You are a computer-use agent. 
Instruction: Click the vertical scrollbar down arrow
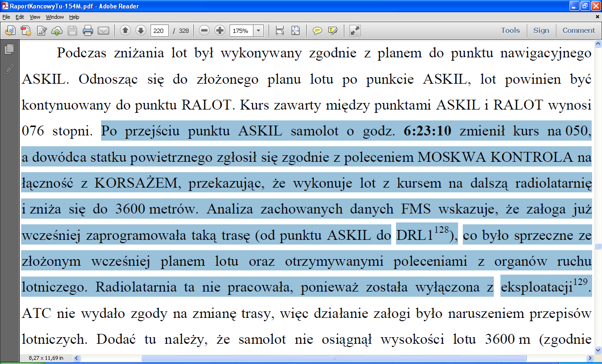coord(598,350)
